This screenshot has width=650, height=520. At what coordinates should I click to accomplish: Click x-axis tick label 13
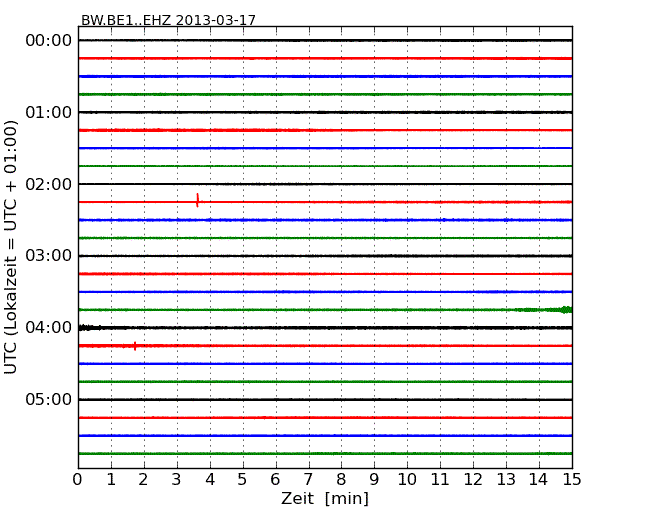pyautogui.click(x=506, y=480)
